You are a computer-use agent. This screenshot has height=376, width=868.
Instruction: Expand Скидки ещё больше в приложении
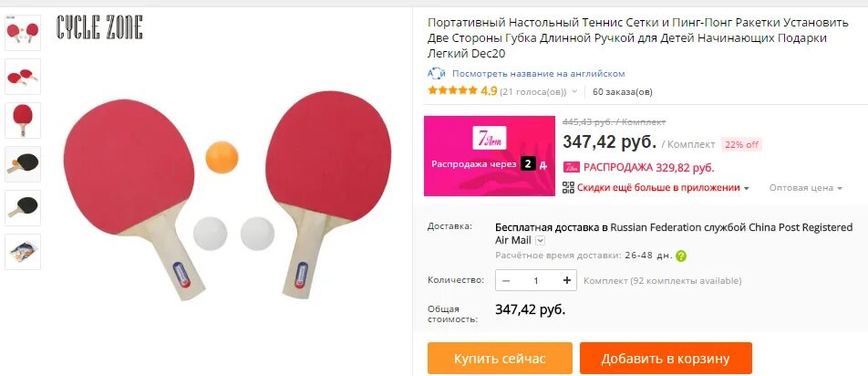pyautogui.click(x=663, y=188)
